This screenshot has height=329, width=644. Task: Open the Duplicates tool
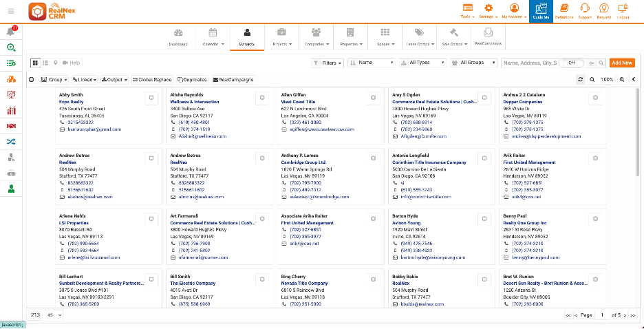(193, 80)
